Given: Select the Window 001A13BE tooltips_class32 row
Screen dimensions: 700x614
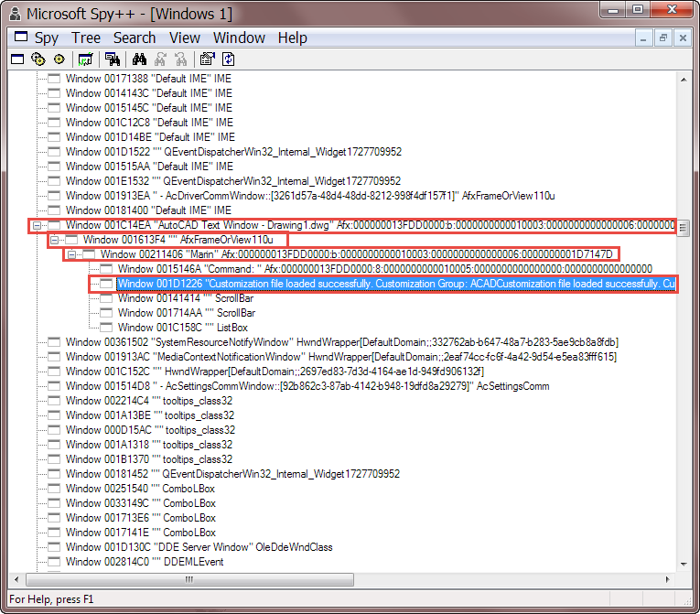Looking at the screenshot, I should point(150,415).
